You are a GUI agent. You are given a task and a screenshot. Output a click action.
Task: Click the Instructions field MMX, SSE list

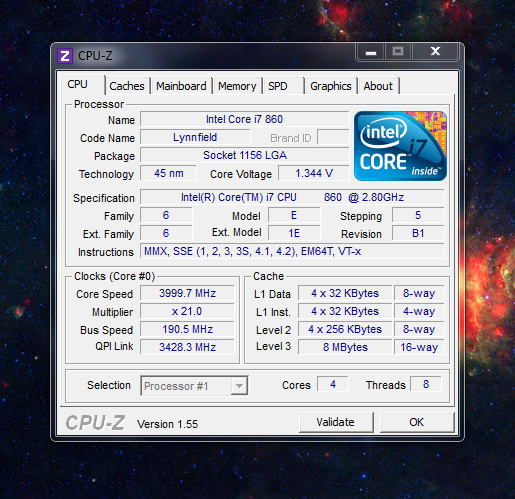tap(292, 251)
